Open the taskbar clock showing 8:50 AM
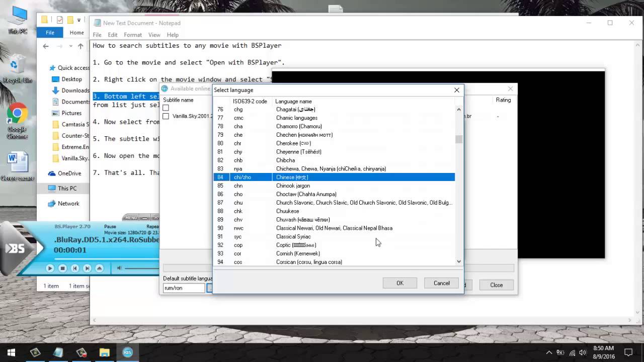This screenshot has width=644, height=362. click(603, 352)
